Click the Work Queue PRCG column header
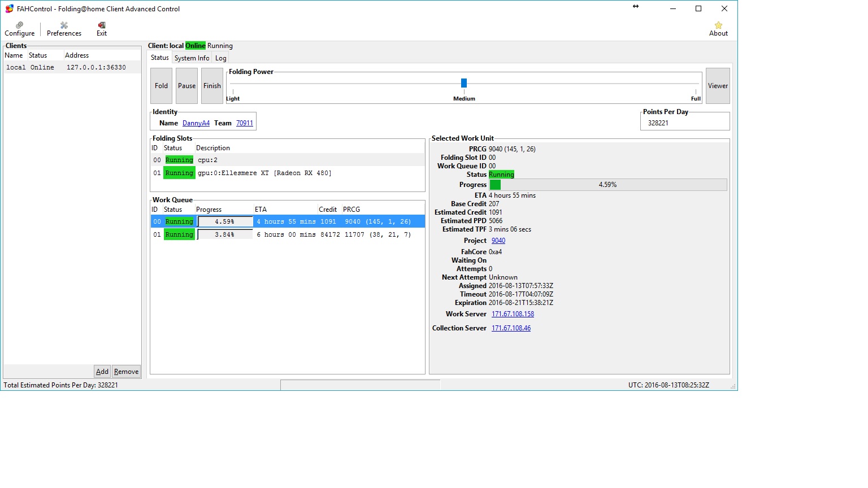Screen dimensions: 868x488 [351, 210]
